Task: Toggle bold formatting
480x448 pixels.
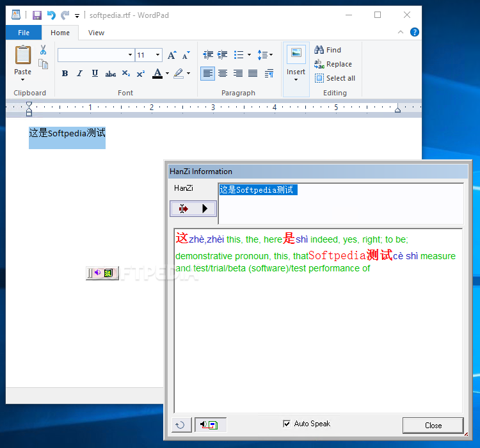Action: [65, 74]
